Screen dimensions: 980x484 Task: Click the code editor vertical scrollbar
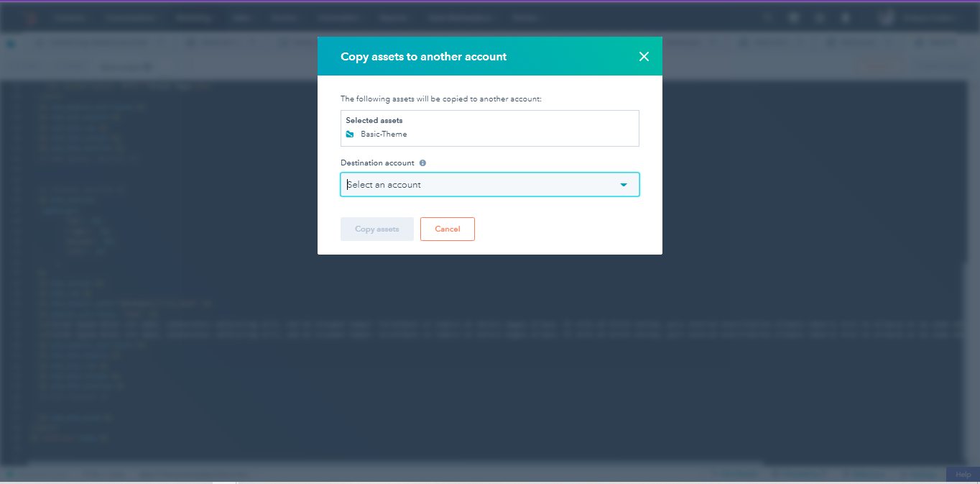pos(974,273)
